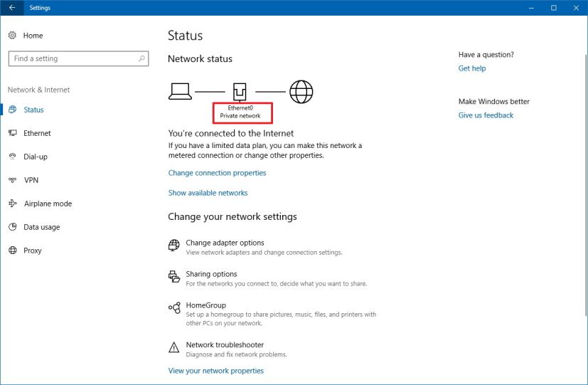Image resolution: width=588 pixels, height=385 pixels.
Task: Focus the Find a setting search box
Action: click(x=78, y=58)
